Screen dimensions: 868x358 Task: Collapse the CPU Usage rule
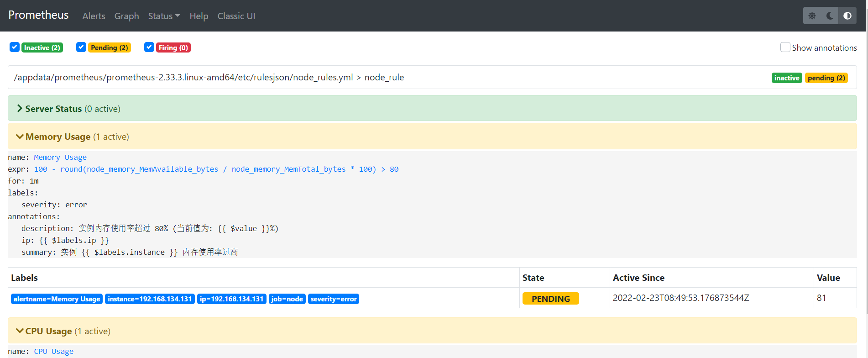pyautogui.click(x=432, y=331)
